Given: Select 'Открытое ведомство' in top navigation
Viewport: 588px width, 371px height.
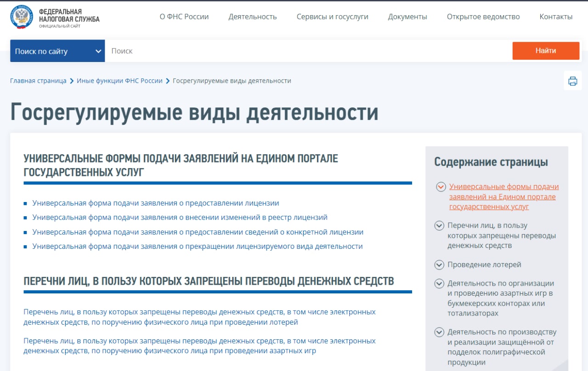Looking at the screenshot, I should pyautogui.click(x=483, y=17).
